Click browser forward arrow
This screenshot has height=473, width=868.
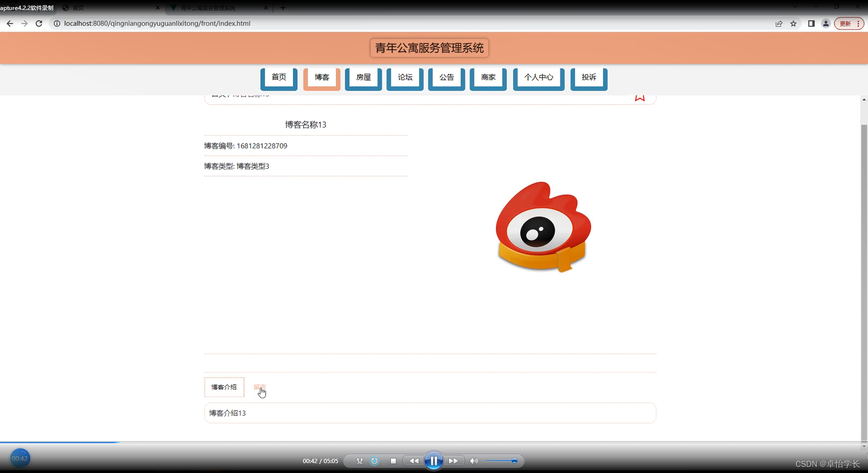coord(25,24)
